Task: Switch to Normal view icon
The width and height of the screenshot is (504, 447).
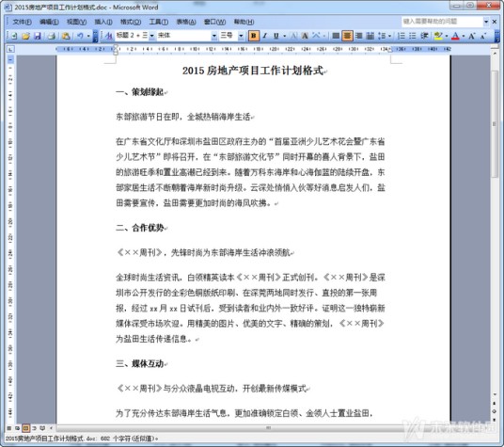Action: click(9, 428)
